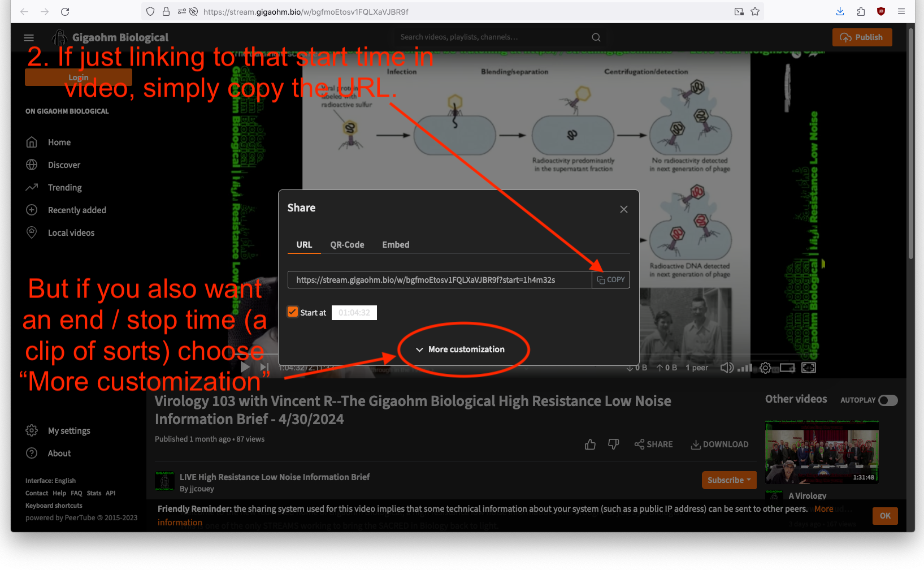This screenshot has width=924, height=574.
Task: Open the browser extensions puzzle icon
Action: point(861,11)
